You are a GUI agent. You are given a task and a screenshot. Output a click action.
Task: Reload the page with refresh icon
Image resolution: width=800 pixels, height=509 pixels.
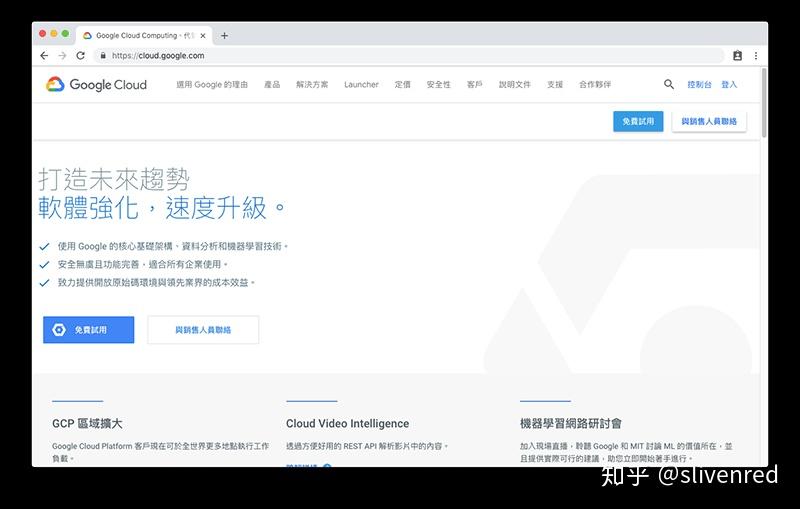[x=81, y=56]
